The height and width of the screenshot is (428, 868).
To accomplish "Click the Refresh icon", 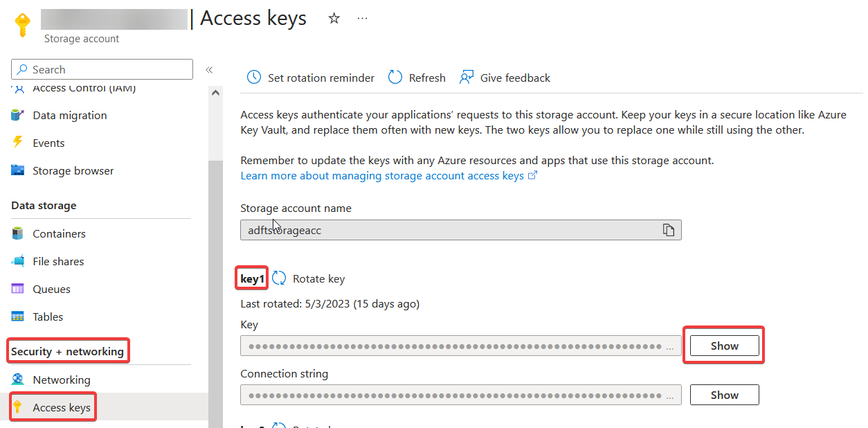I will coord(395,78).
